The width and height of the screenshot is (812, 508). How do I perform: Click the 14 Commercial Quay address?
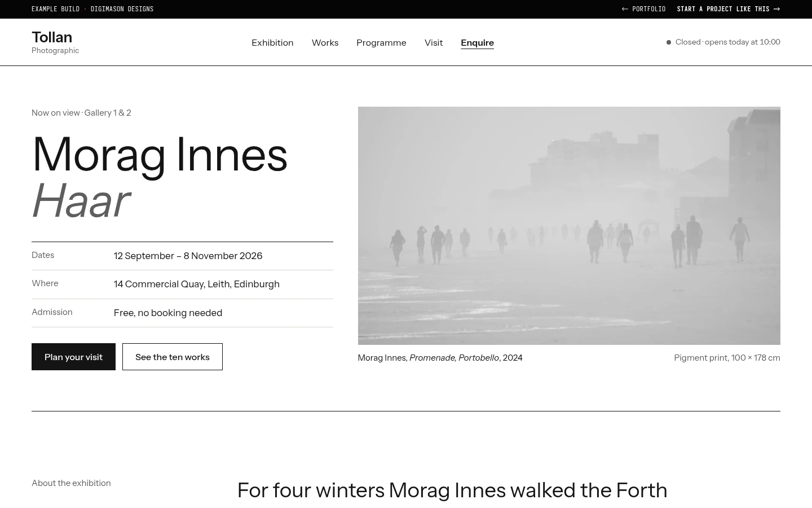[x=197, y=284]
